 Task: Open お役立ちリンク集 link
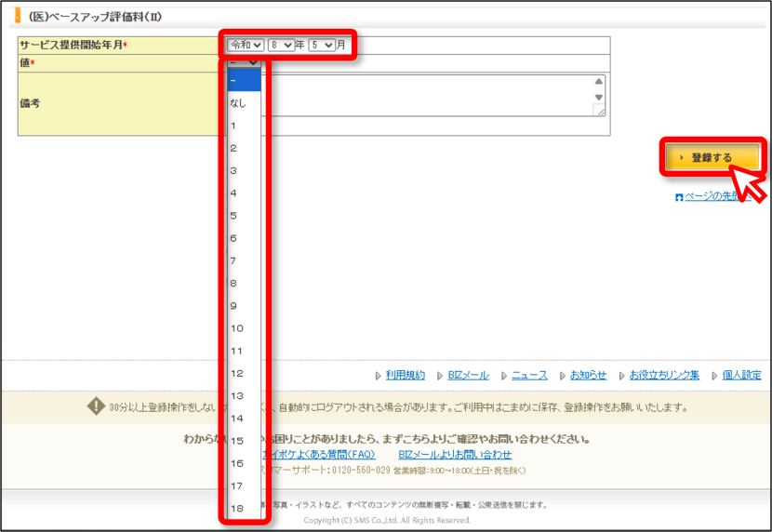[664, 375]
